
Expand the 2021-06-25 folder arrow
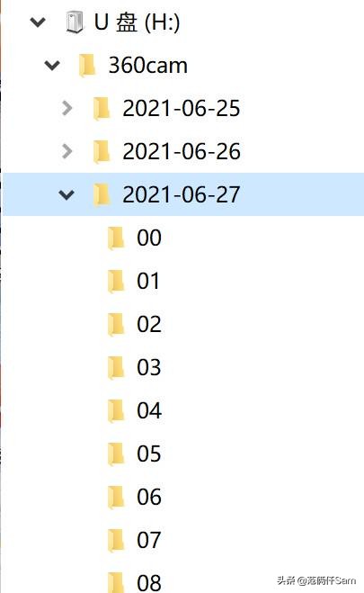pyautogui.click(x=67, y=108)
